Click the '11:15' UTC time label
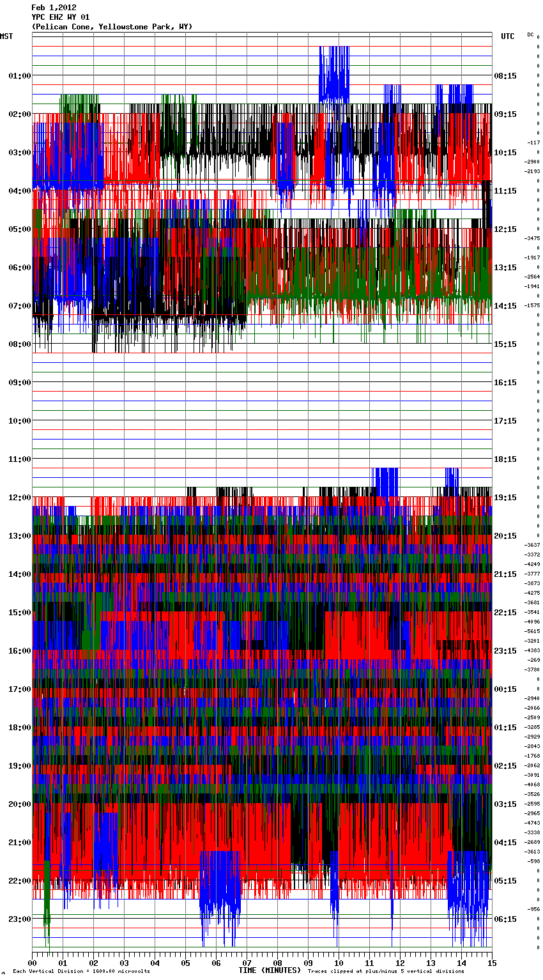 click(x=505, y=190)
